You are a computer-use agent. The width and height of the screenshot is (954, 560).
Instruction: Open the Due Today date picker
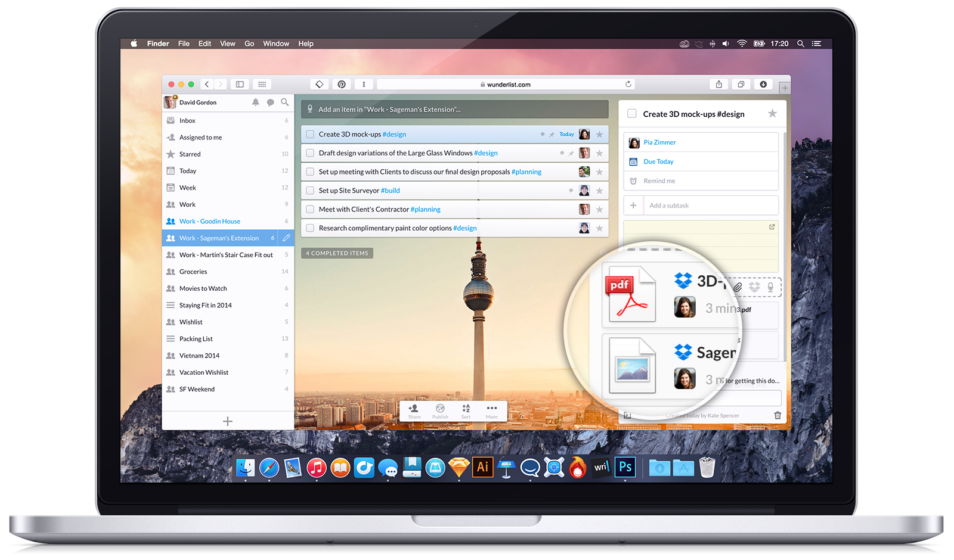(x=701, y=161)
